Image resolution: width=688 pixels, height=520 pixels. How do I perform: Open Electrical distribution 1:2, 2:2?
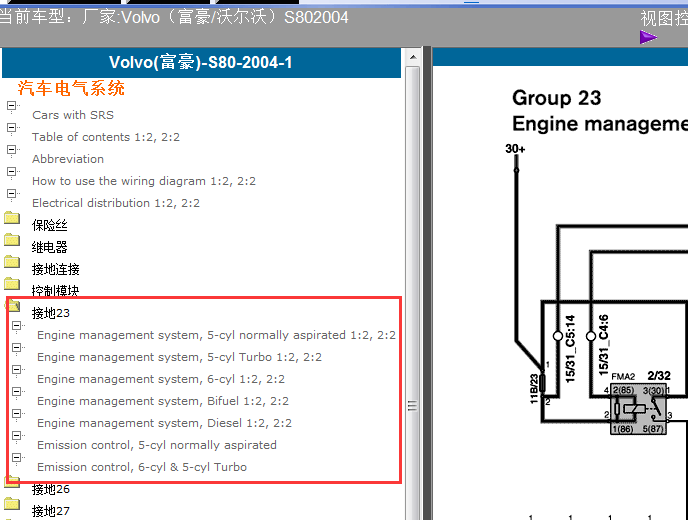coord(116,203)
